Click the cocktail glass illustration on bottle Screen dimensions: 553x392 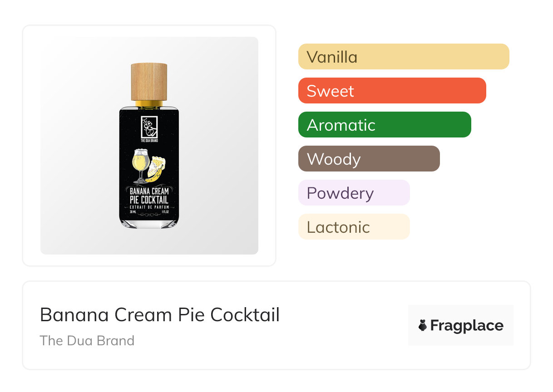(x=140, y=167)
